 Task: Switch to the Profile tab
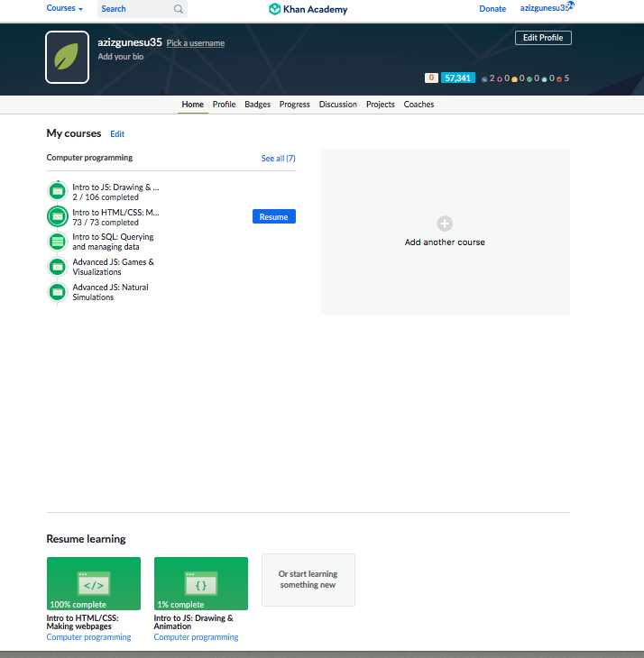click(224, 104)
